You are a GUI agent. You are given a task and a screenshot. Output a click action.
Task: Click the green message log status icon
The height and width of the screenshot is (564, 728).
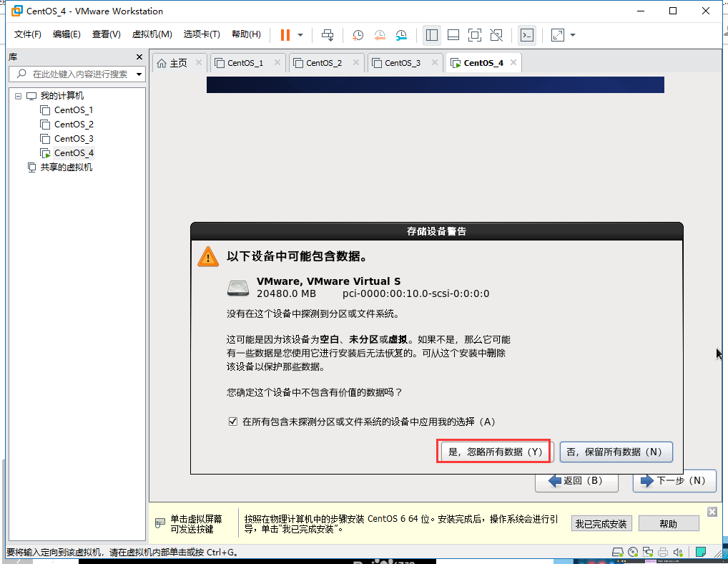[x=701, y=552]
